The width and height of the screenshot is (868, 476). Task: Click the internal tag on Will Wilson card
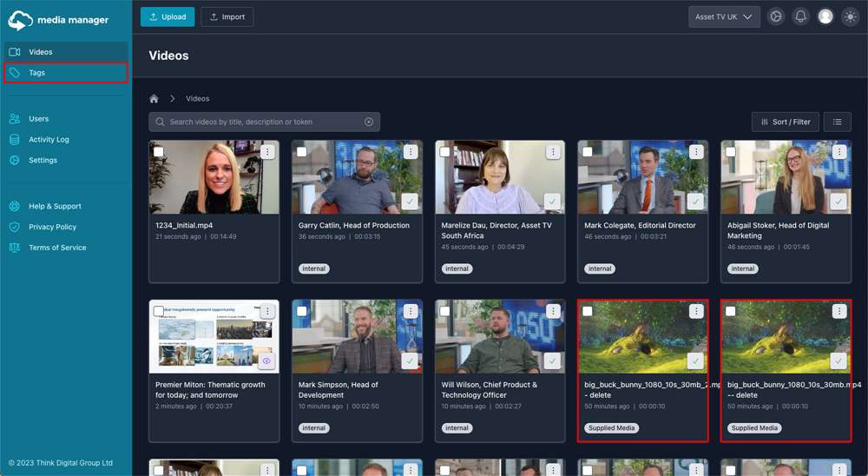(457, 427)
